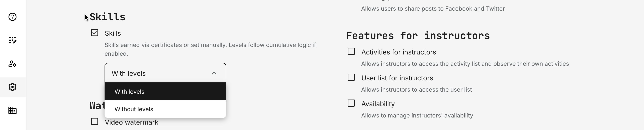Open the user management sidebar icon
This screenshot has width=644, height=130.
pyautogui.click(x=12, y=64)
